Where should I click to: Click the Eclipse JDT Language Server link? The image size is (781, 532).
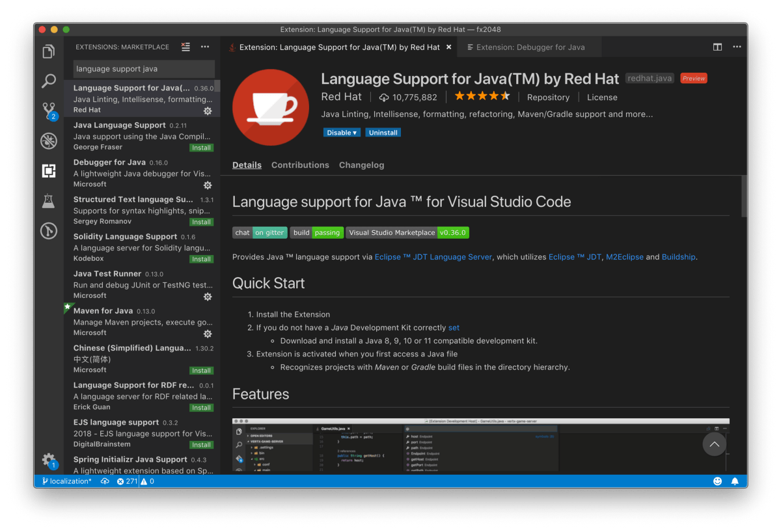point(432,256)
